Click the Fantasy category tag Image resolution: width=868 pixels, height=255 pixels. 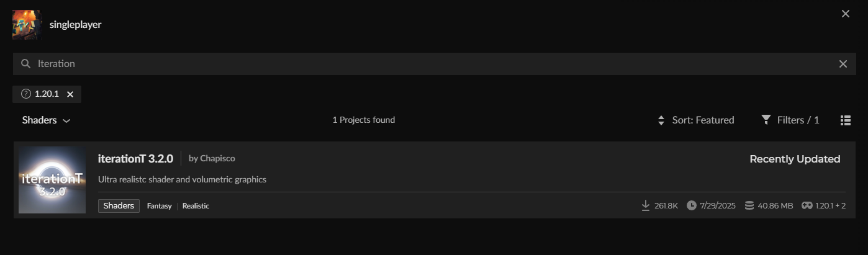pyautogui.click(x=159, y=206)
